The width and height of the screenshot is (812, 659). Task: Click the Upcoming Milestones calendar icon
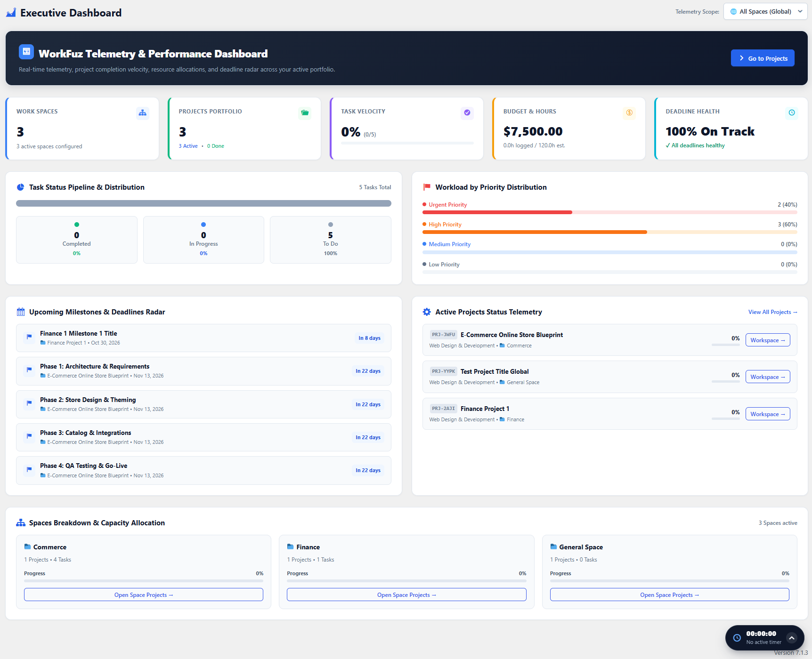pos(21,312)
